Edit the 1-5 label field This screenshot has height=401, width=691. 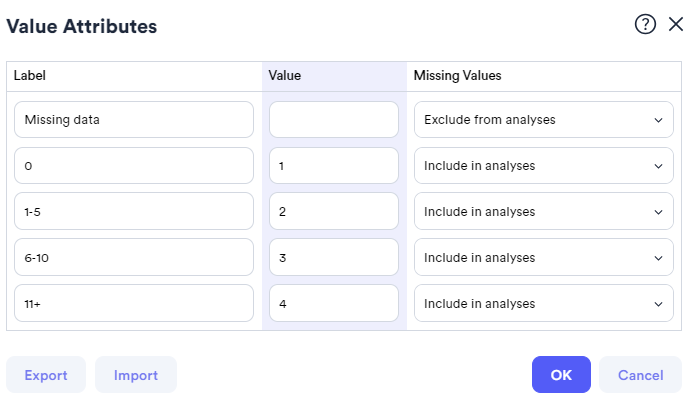(134, 212)
